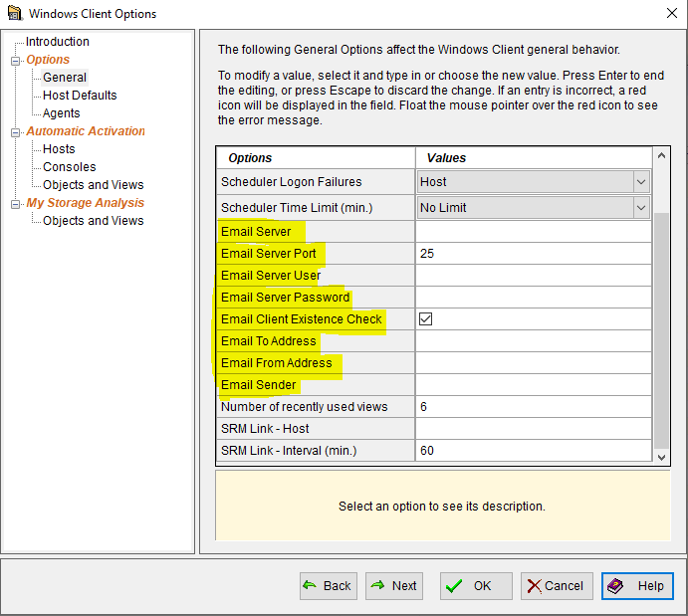Select My Storage Analysis heading
Viewport: 688px width, 616px height.
pos(85,203)
